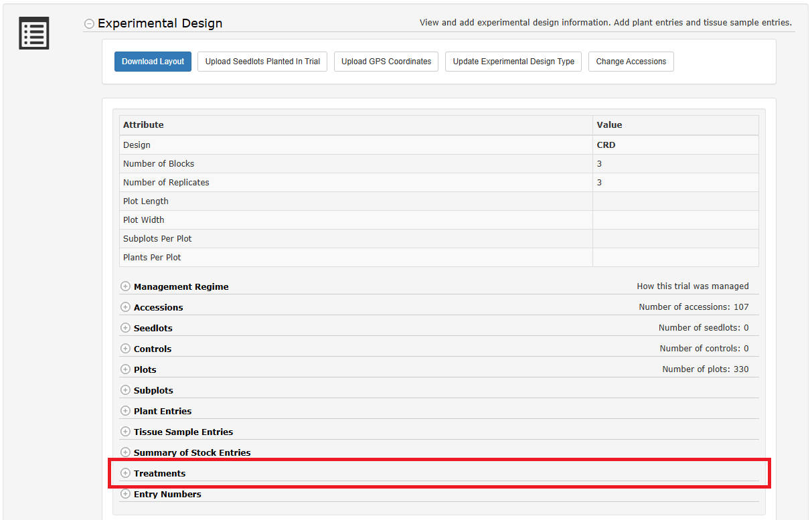This screenshot has height=520, width=812.
Task: Open Subplots via its plus icon
Action: 125,390
